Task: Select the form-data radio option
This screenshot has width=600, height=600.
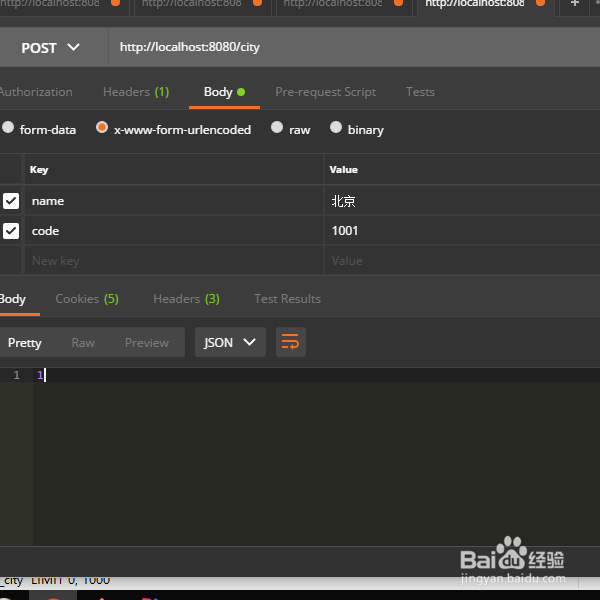Action: (8, 127)
